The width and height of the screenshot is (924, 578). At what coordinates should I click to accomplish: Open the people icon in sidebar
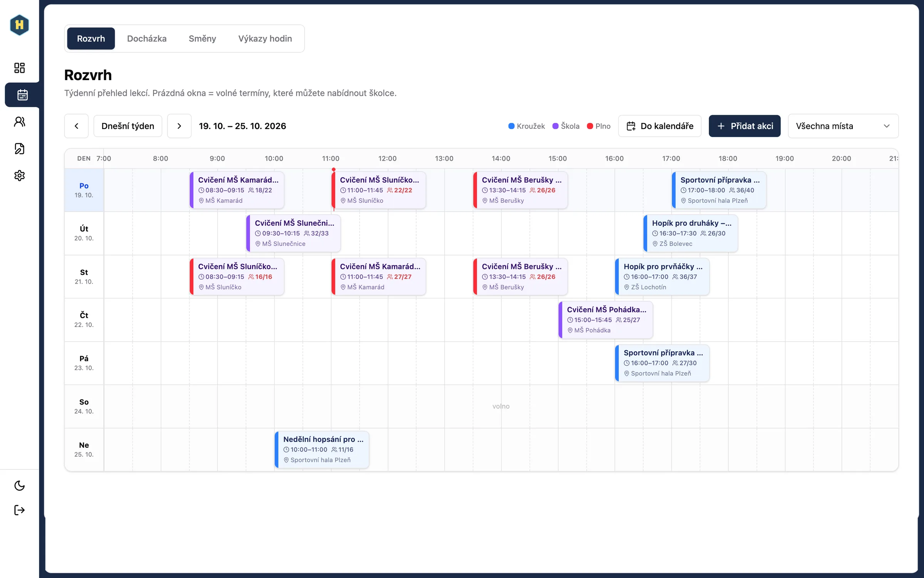[19, 122]
